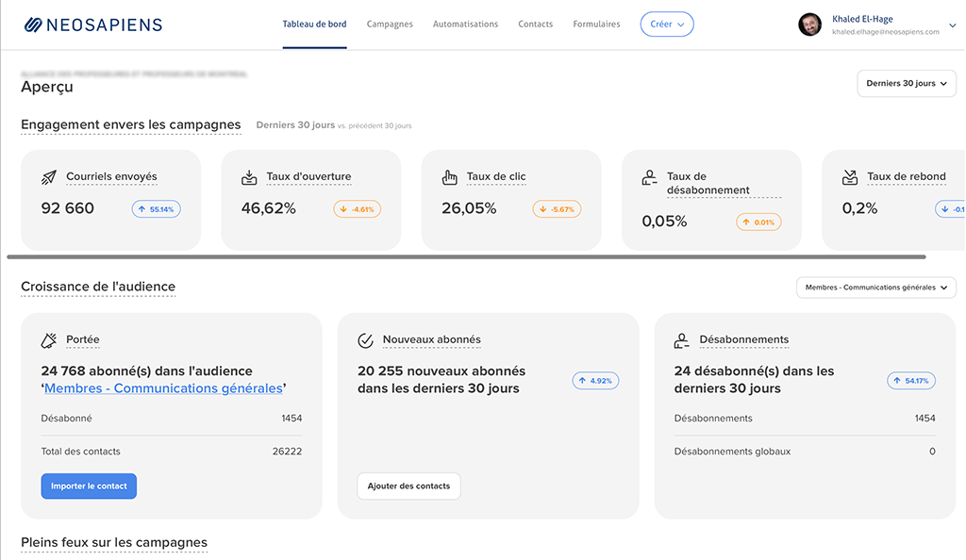The width and height of the screenshot is (966, 560).
Task: Click the pointing hand icon for Taux de clic
Action: pyautogui.click(x=449, y=177)
